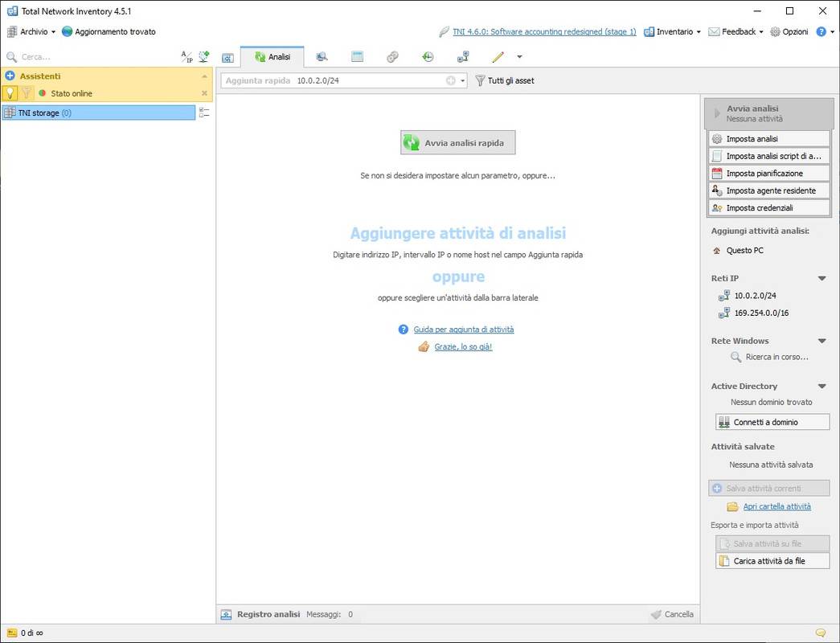Click the Avvia analisi play button
The height and width of the screenshot is (643, 840).
click(768, 113)
